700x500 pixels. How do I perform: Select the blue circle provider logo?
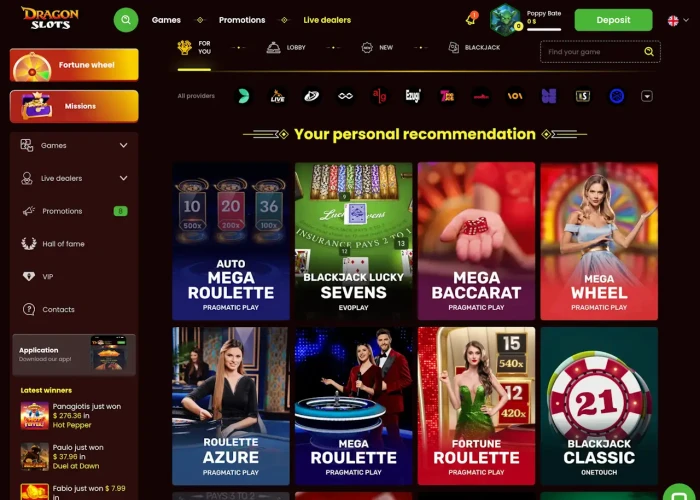pos(617,96)
